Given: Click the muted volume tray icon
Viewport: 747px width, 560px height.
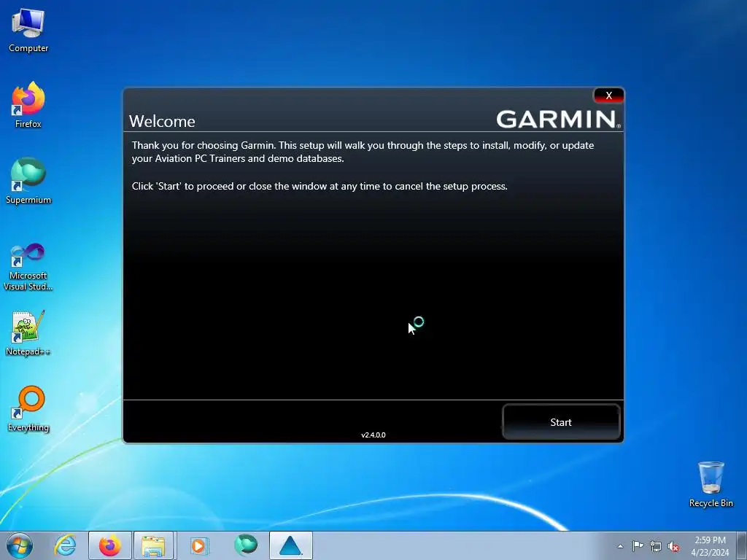Looking at the screenshot, I should [673, 547].
